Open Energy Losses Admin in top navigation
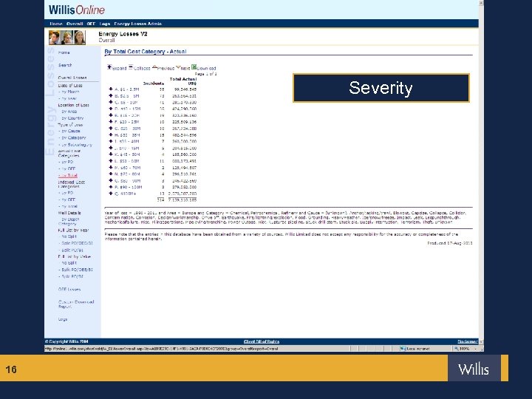The height and width of the screenshot is (399, 532). pos(137,24)
